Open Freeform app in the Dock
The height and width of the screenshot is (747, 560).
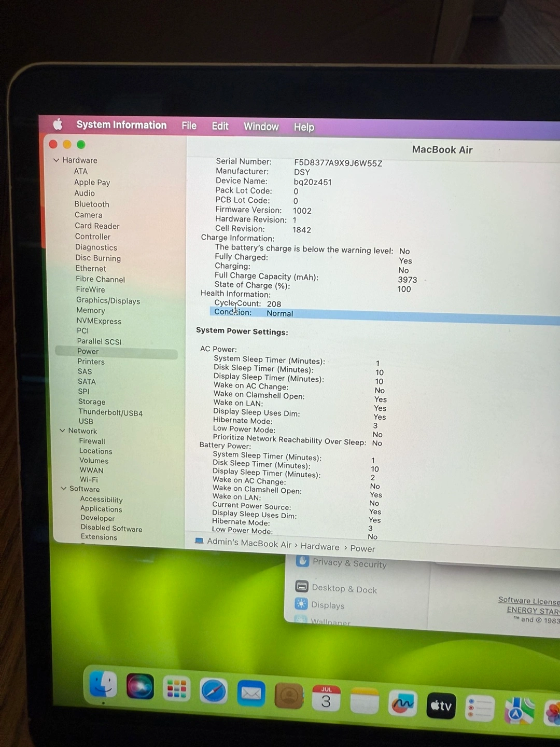click(x=402, y=703)
